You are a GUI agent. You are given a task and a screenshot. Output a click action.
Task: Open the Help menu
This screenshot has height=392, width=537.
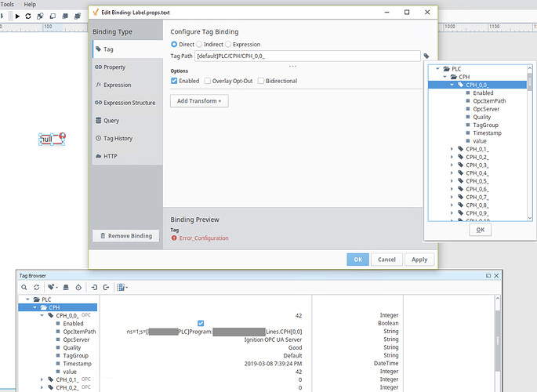tap(30, 5)
